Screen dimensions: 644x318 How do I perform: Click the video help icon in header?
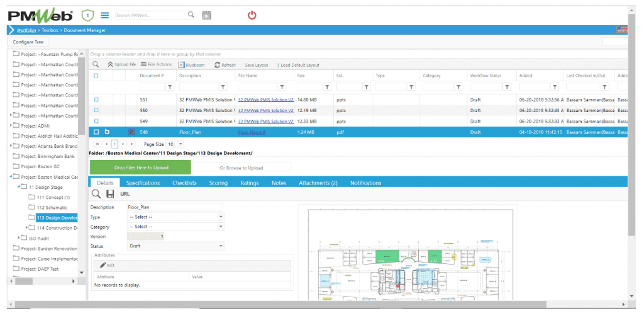tap(206, 15)
